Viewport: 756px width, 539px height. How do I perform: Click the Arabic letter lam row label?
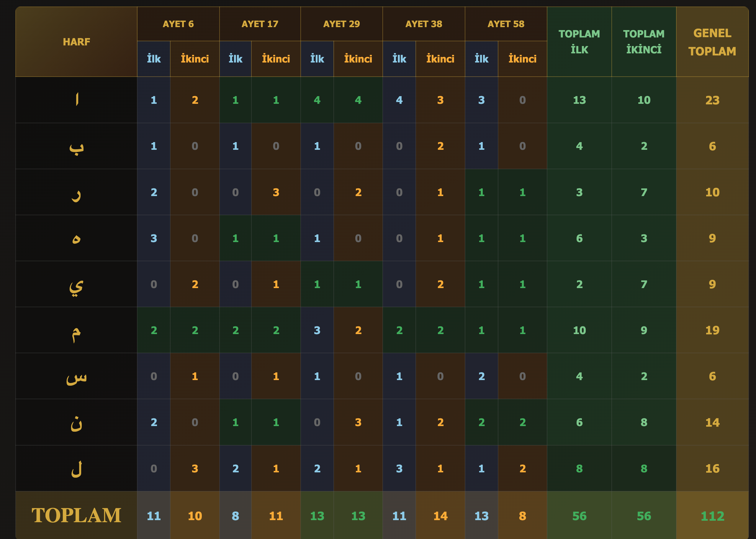click(76, 468)
